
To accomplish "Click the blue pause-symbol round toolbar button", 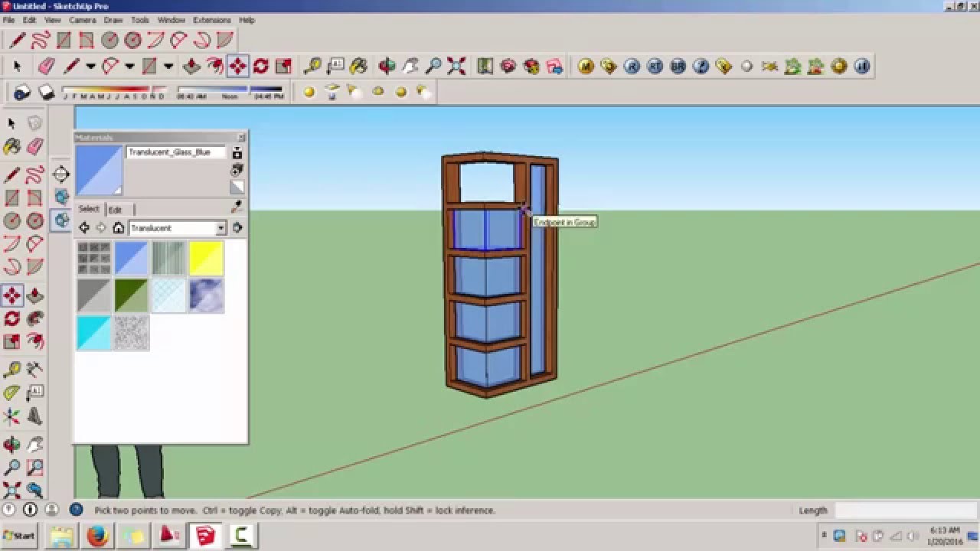I will click(x=862, y=67).
